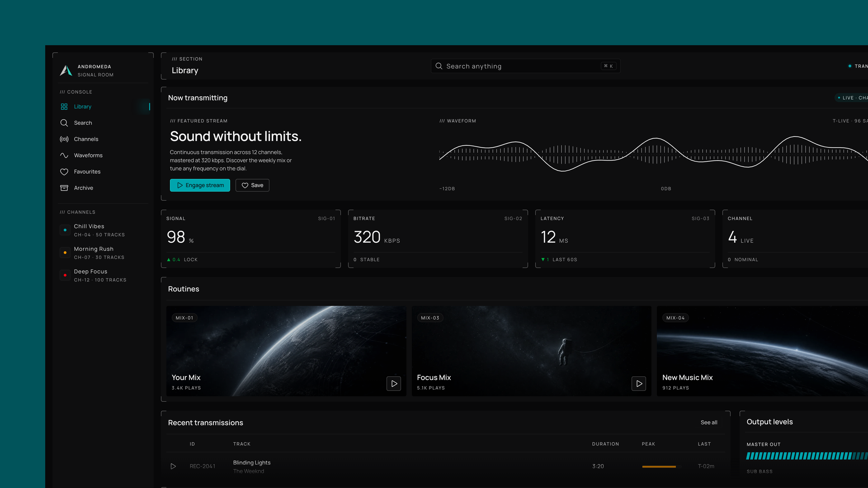
Task: Click the magnifier icon in search bar
Action: click(439, 66)
